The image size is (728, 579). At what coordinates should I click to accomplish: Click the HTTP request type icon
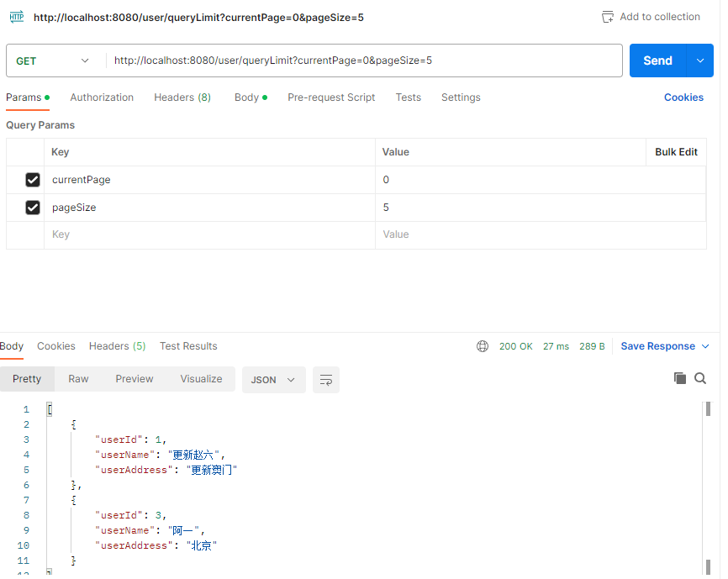click(16, 17)
